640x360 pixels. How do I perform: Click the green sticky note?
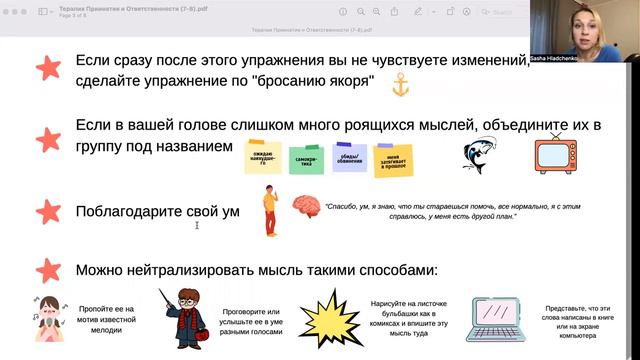pos(307,160)
